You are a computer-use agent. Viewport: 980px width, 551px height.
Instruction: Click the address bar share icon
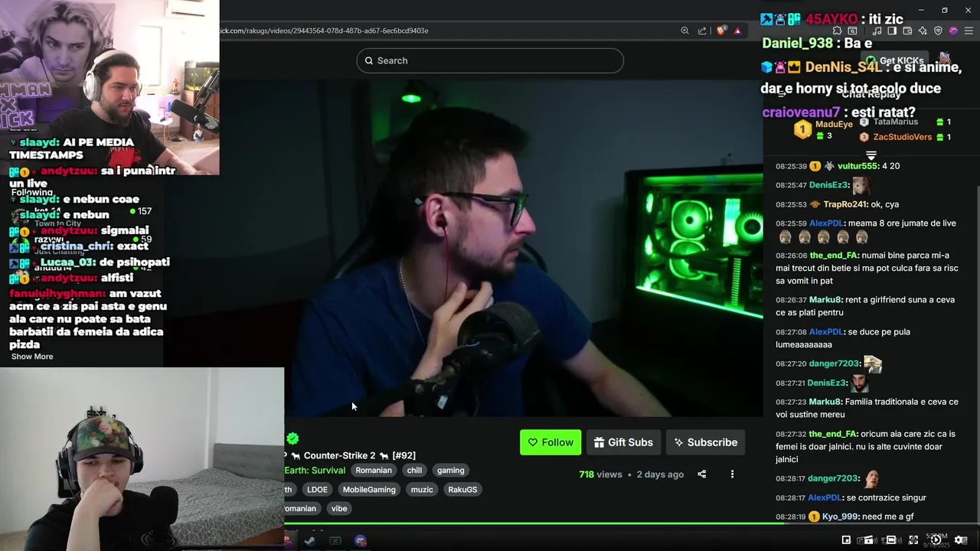click(702, 31)
